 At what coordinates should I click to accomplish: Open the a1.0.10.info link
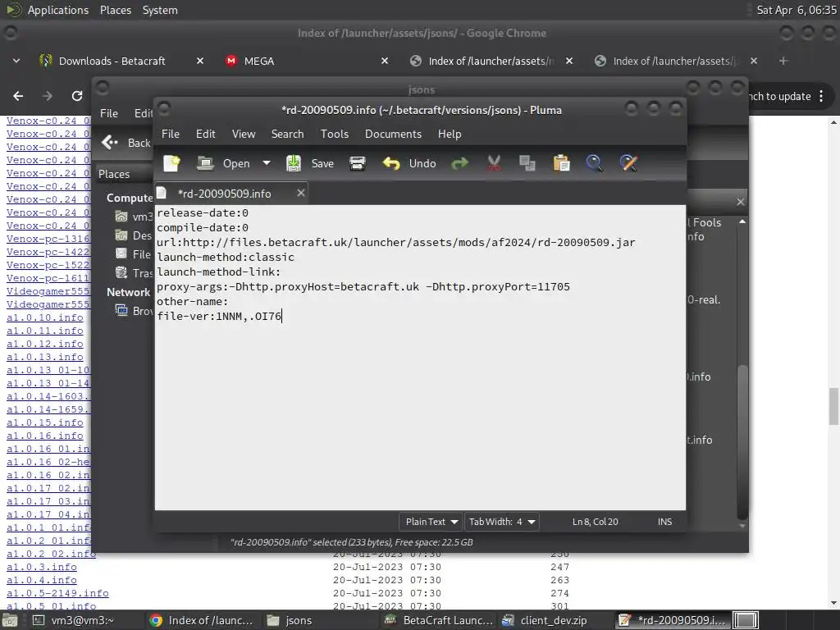pos(45,317)
